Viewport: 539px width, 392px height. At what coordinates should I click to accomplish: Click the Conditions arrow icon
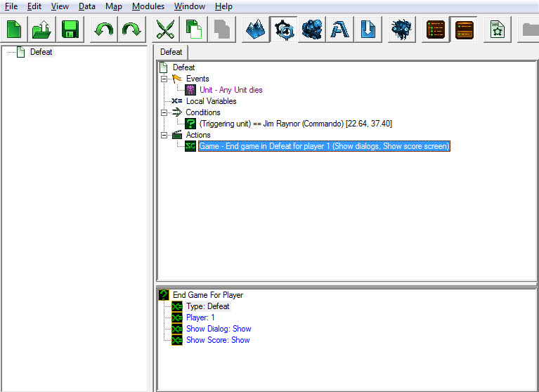coord(176,112)
